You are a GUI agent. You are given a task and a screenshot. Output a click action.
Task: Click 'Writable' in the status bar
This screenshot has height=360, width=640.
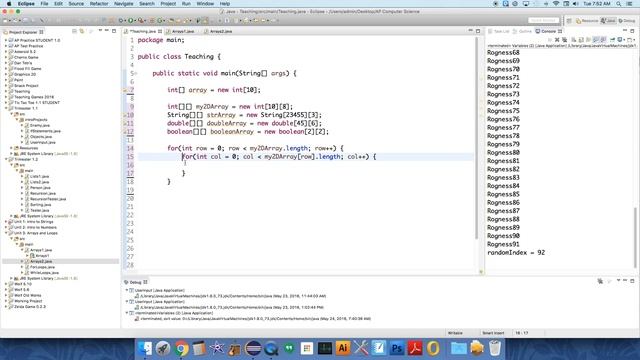(x=455, y=333)
